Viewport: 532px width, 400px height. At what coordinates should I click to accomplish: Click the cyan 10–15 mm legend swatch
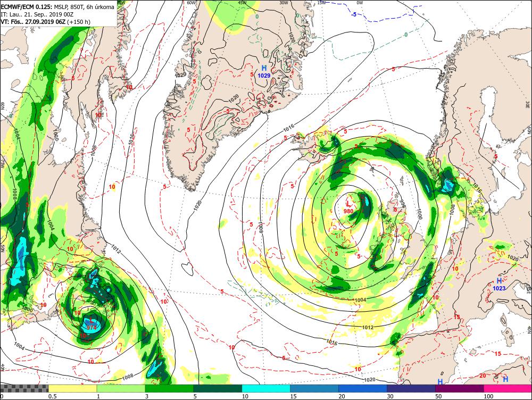click(266, 388)
